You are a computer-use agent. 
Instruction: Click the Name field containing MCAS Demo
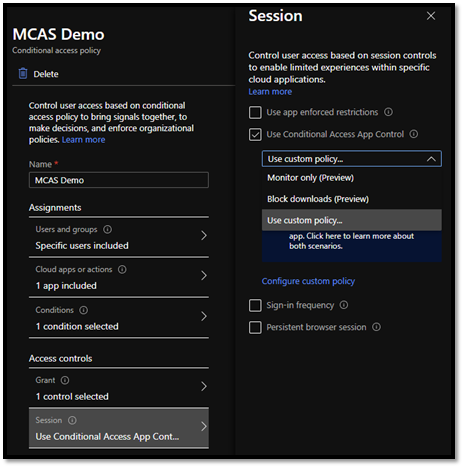pos(119,180)
